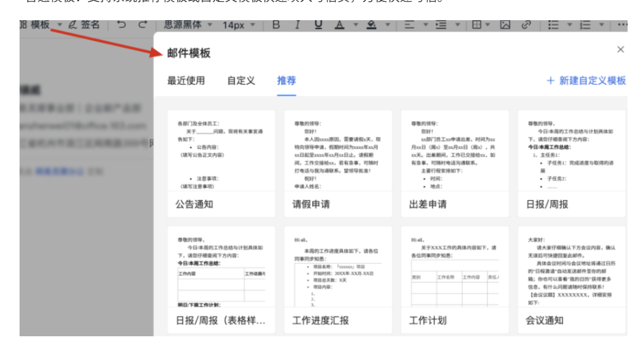
Task: Insert a table using the table icon
Action: click(x=477, y=25)
